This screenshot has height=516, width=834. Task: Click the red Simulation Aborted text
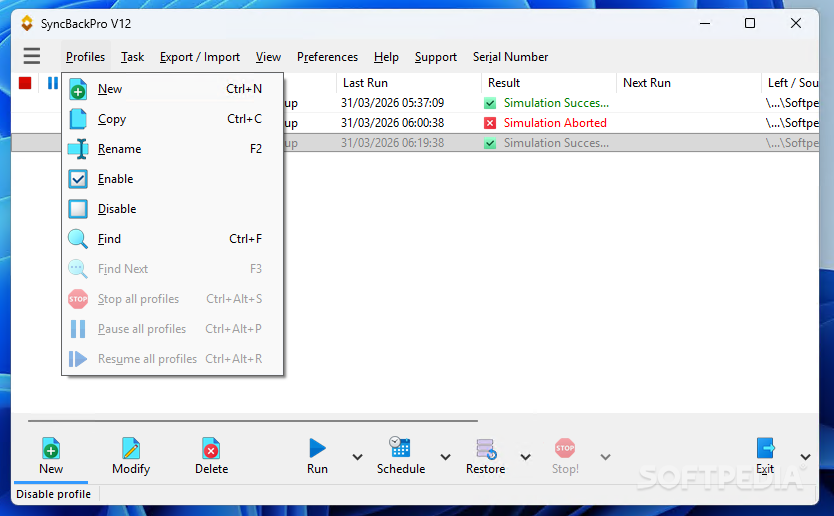point(555,123)
